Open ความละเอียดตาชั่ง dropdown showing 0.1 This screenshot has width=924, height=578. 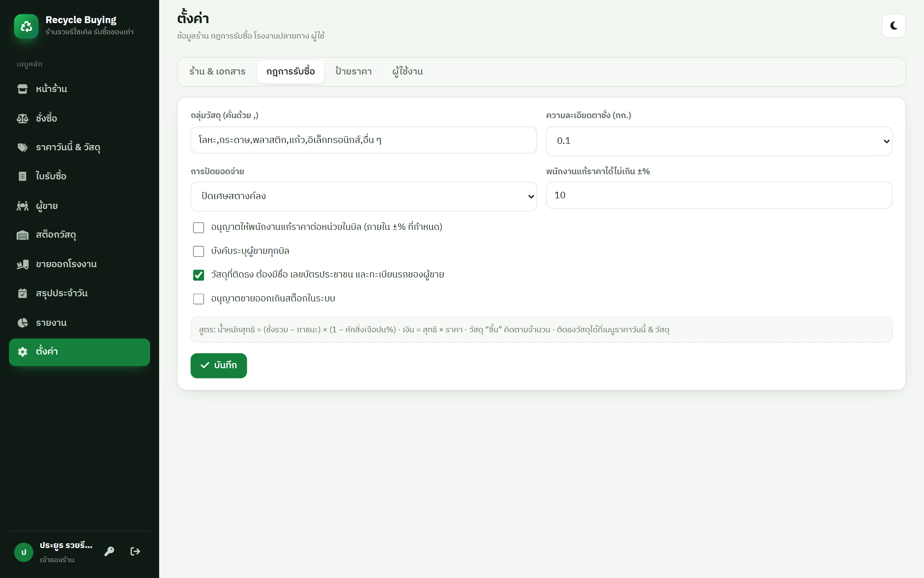(719, 141)
